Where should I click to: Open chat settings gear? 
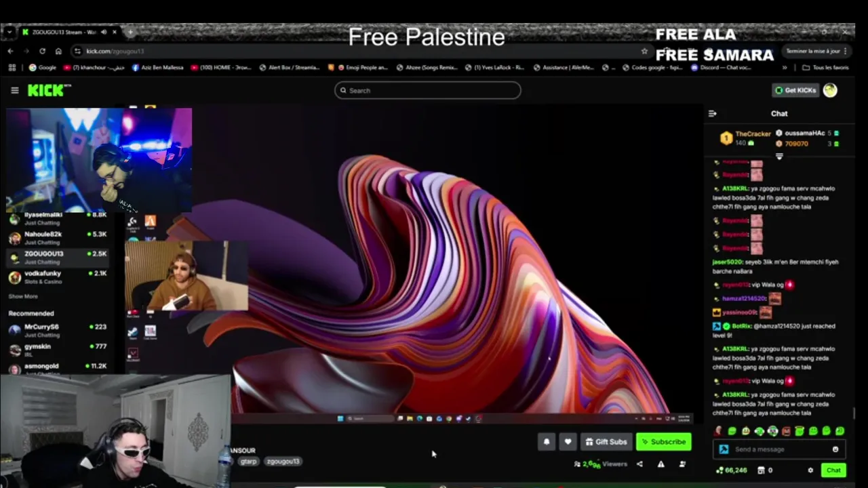[810, 470]
